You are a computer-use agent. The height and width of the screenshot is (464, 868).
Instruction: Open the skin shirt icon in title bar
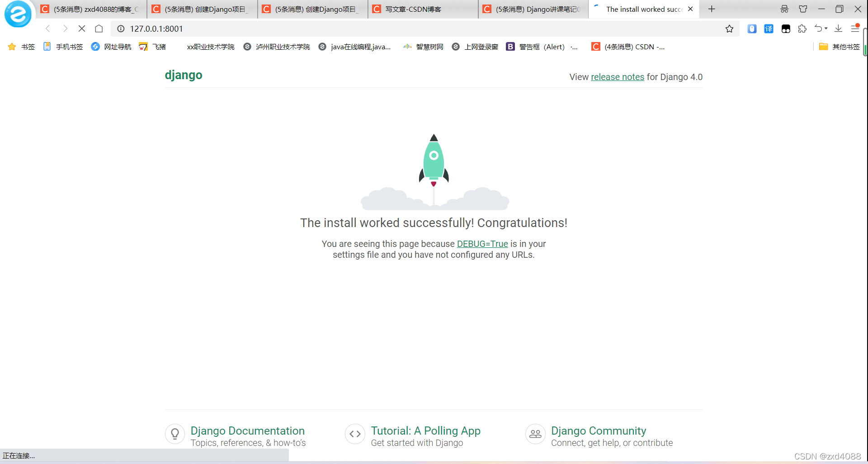click(803, 9)
